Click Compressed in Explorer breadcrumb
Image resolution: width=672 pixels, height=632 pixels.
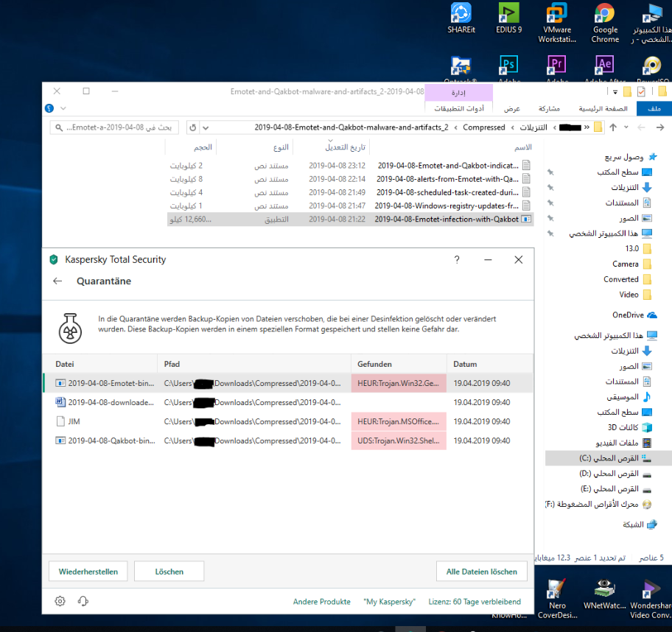(x=484, y=127)
